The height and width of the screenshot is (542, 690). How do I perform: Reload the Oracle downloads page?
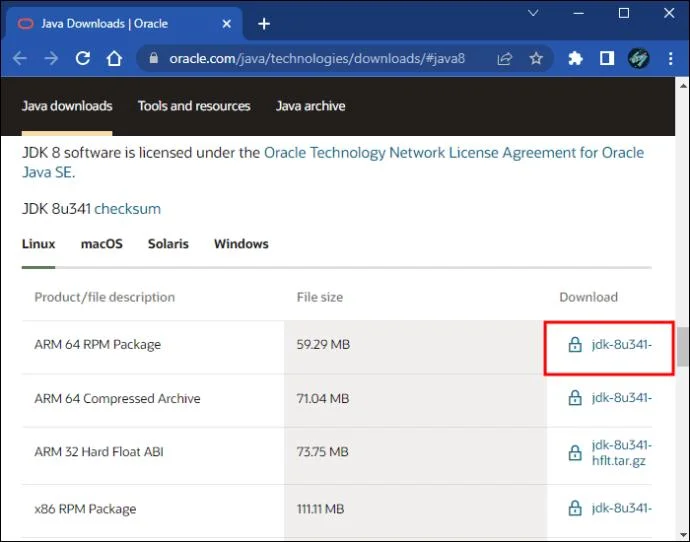click(83, 58)
